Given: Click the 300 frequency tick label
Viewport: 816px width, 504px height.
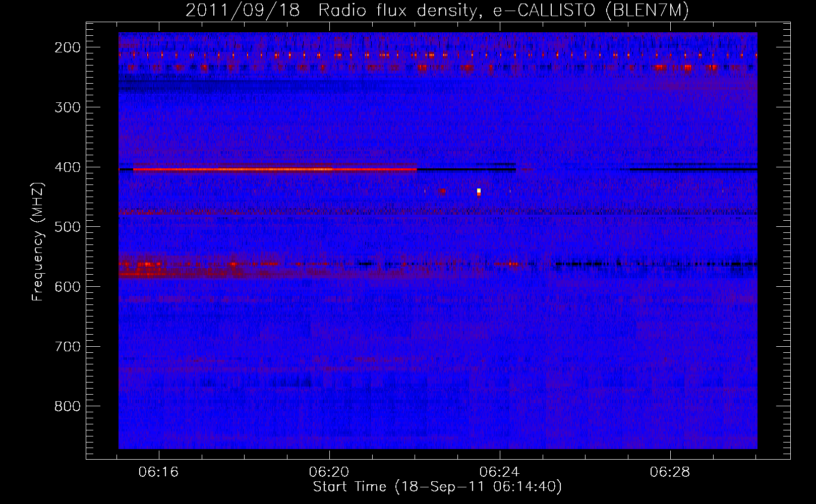Looking at the screenshot, I should tap(68, 107).
